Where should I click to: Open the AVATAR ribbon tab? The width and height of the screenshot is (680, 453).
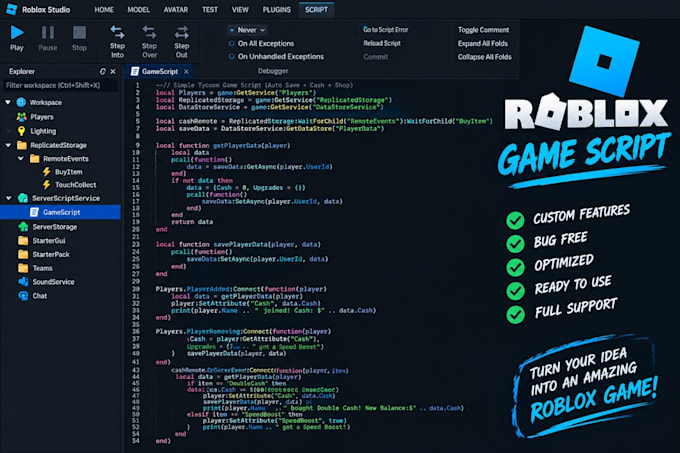coord(176,10)
